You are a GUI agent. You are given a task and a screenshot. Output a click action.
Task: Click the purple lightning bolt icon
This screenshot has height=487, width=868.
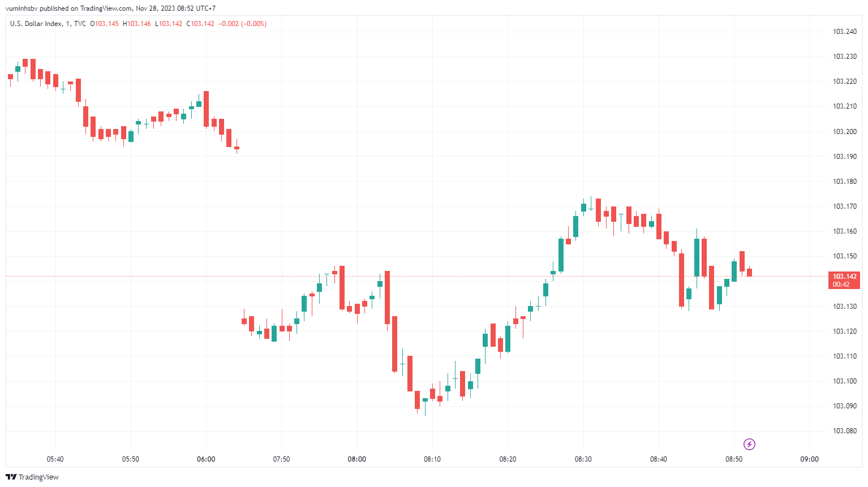click(x=749, y=444)
